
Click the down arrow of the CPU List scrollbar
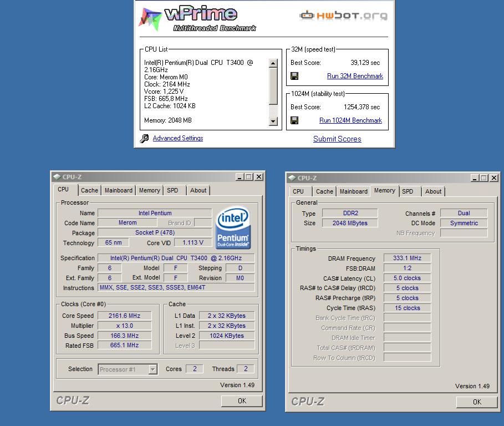point(273,121)
